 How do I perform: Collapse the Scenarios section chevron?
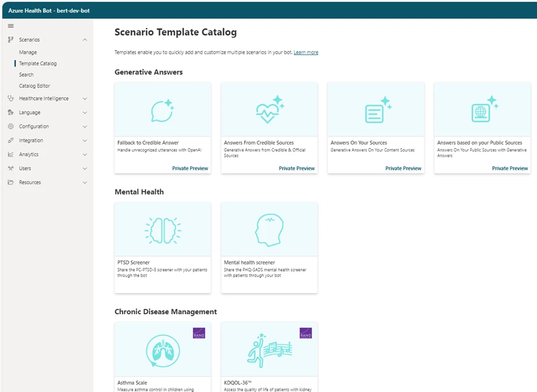(x=84, y=40)
